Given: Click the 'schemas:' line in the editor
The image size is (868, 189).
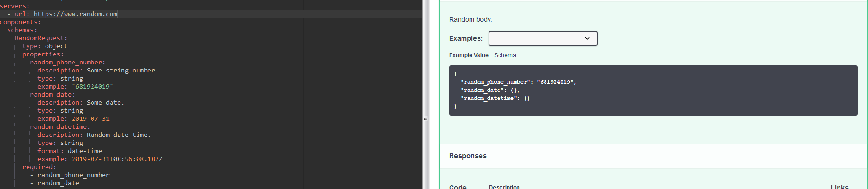Looking at the screenshot, I should point(22,30).
